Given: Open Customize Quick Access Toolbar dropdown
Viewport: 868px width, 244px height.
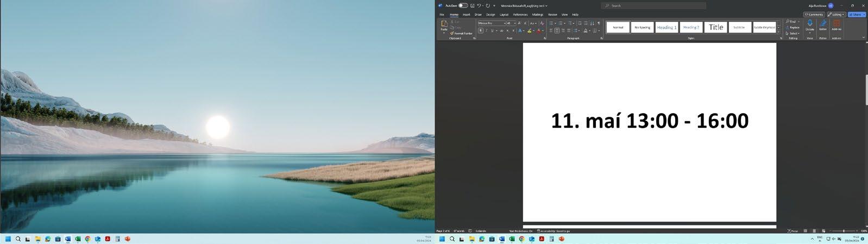Looking at the screenshot, I should click(x=494, y=5).
